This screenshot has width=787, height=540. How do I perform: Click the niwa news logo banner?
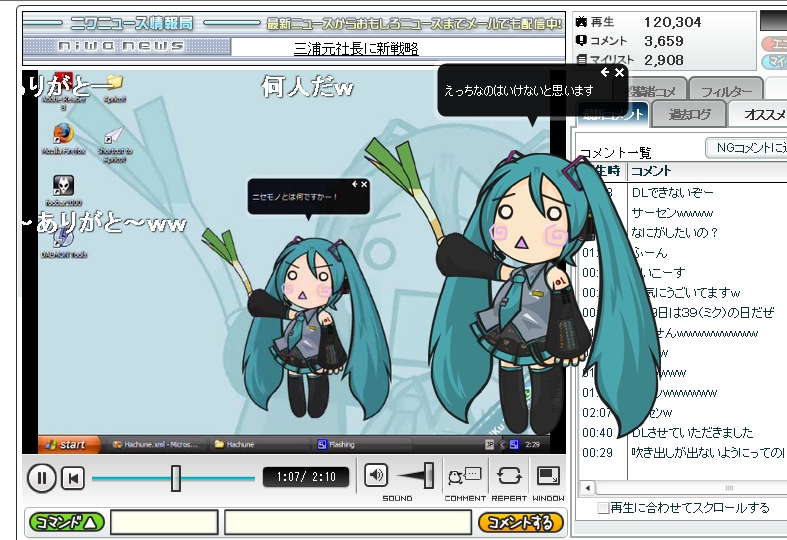126,46
